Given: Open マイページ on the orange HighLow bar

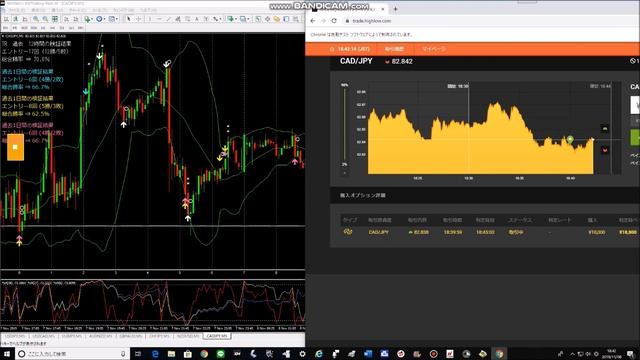Looking at the screenshot, I should click(x=433, y=49).
